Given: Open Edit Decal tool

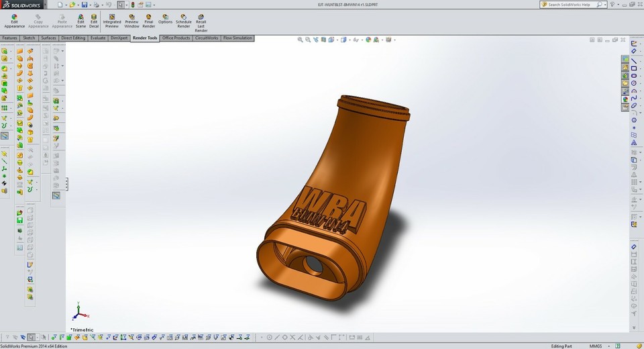Looking at the screenshot, I should [94, 21].
